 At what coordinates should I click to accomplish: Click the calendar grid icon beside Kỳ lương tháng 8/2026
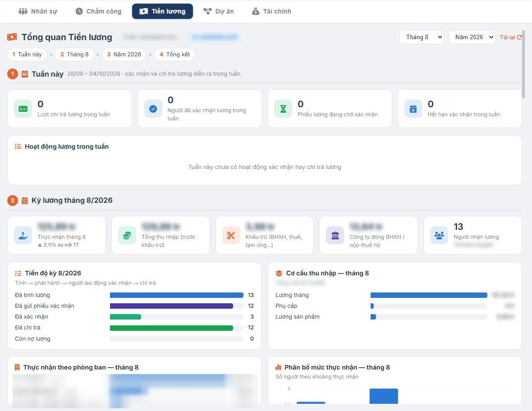click(25, 201)
